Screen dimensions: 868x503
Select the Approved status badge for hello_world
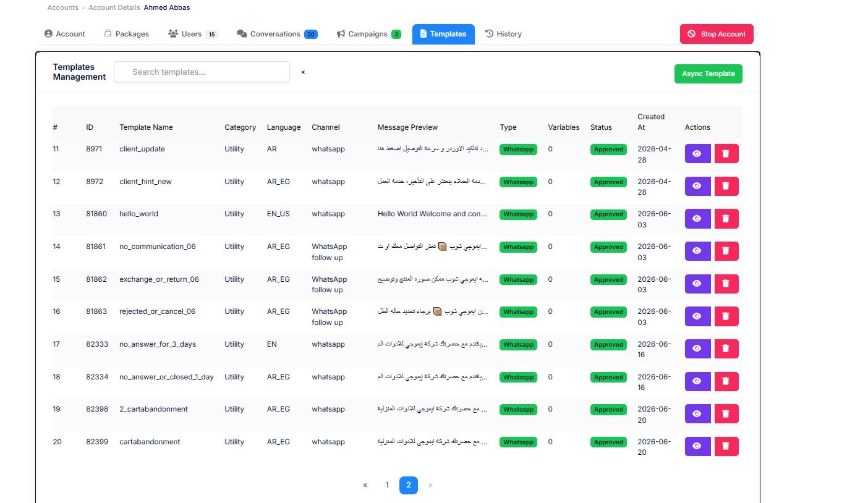point(608,214)
